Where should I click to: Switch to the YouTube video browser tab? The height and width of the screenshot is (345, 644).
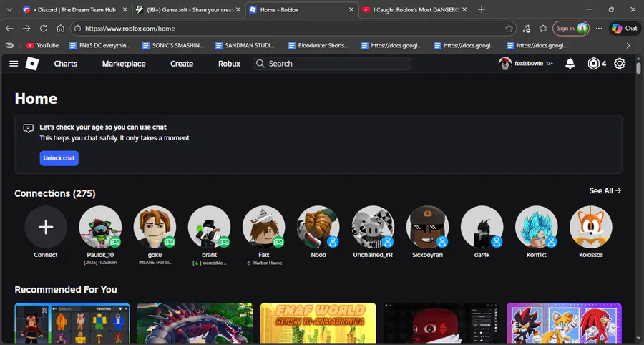tap(416, 9)
